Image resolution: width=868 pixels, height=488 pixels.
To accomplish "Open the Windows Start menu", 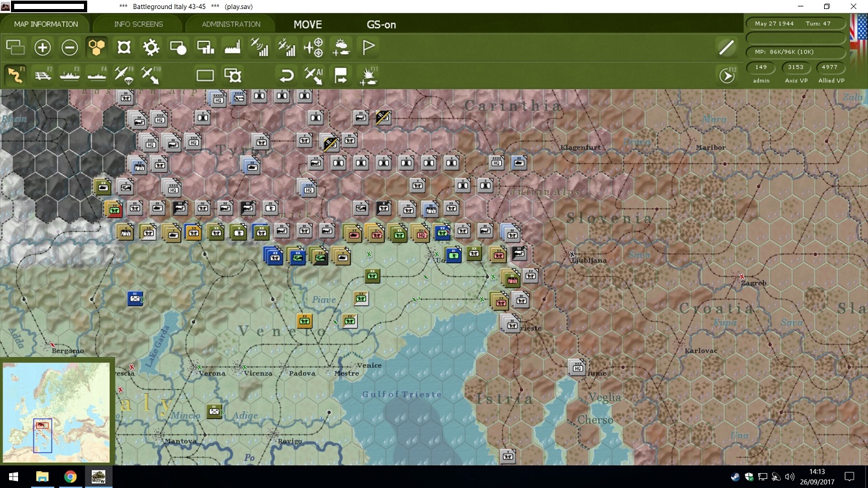I will point(13,477).
